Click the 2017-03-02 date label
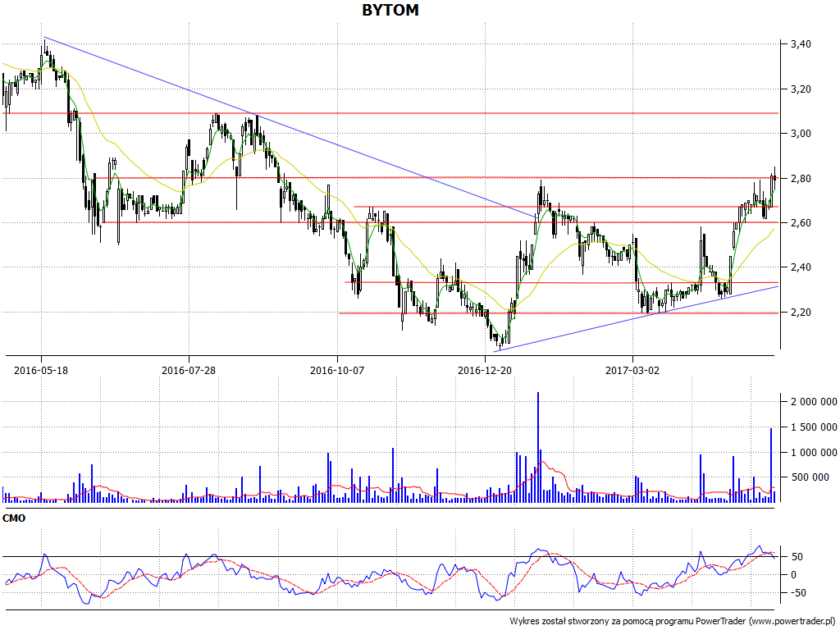 click(632, 370)
